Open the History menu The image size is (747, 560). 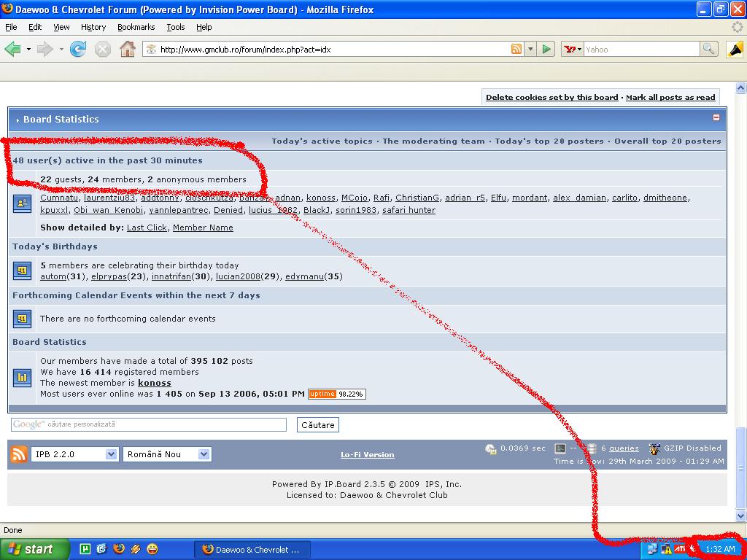click(x=93, y=27)
